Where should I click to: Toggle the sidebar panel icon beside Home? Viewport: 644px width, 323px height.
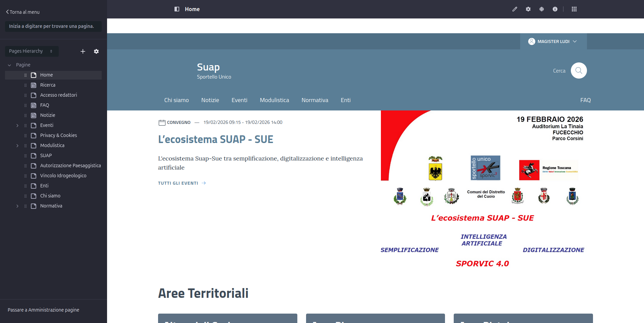click(177, 9)
